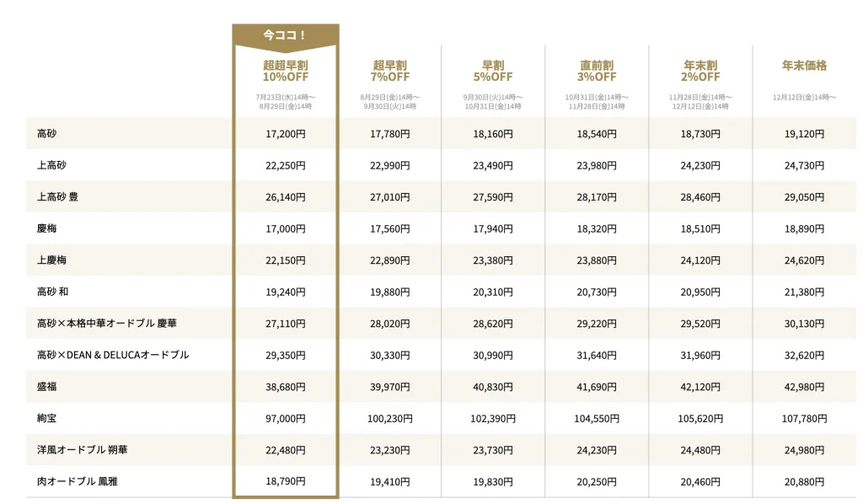Select the 17,200円 高砂 super-early price
Viewport: 863px width, 504px height.
285,134
